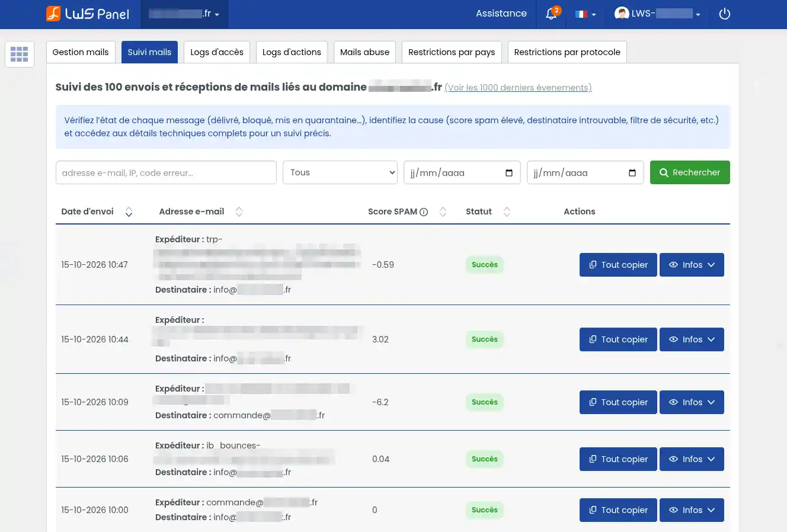The height and width of the screenshot is (532, 787).
Task: Click Tout copier on the 10:00 row
Action: click(618, 510)
